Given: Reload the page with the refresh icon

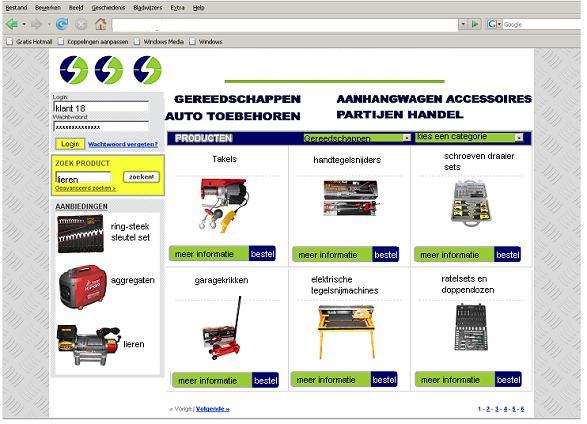Looking at the screenshot, I should (x=62, y=24).
